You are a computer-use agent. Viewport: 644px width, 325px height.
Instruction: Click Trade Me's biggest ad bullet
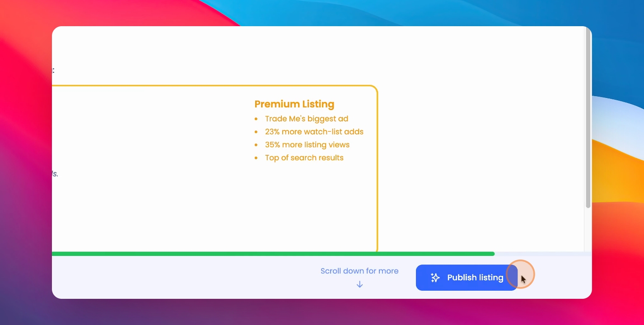pyautogui.click(x=307, y=119)
